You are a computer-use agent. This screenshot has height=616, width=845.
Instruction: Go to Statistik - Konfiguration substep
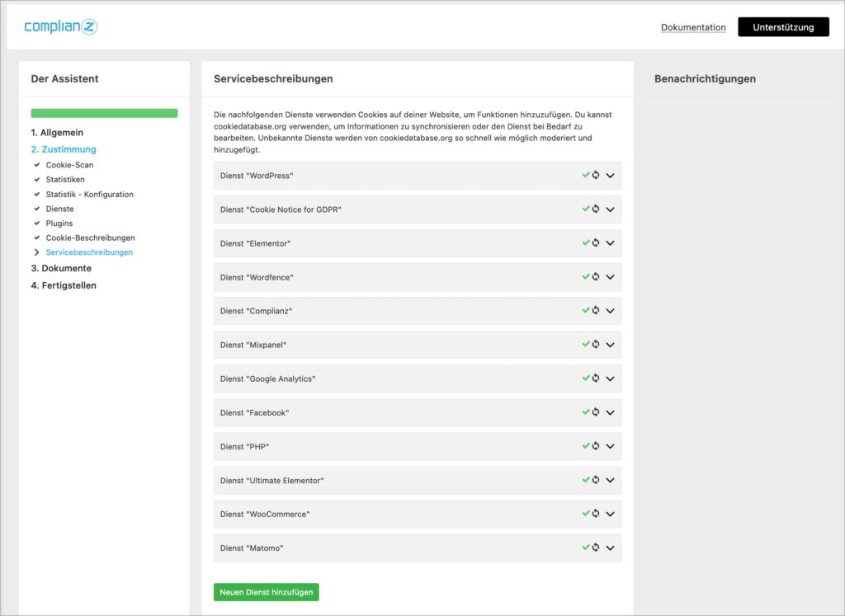[x=89, y=195]
